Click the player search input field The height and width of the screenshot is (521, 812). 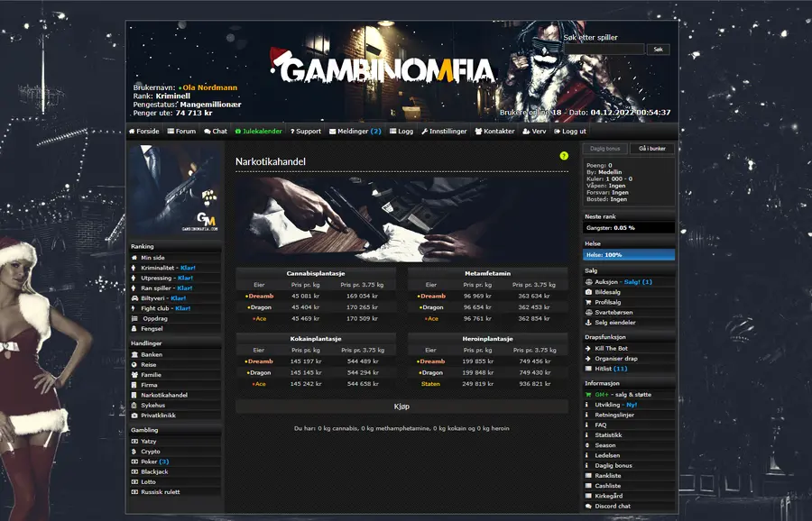click(604, 50)
